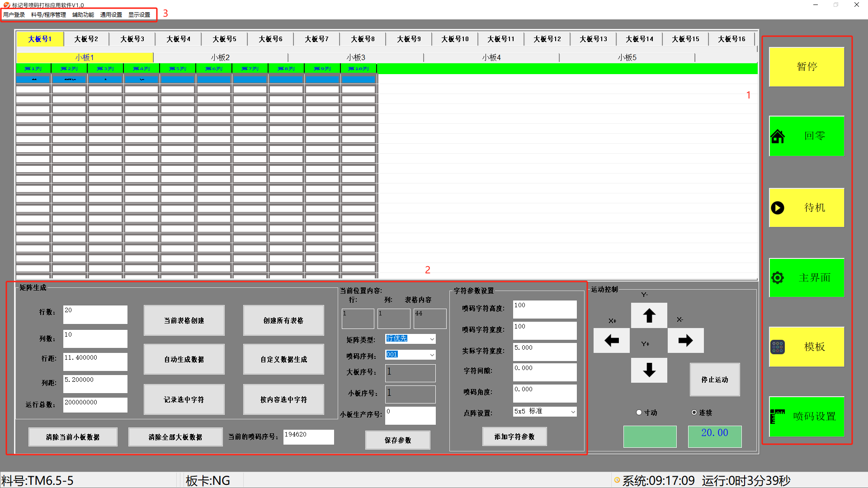Click the 行数 input field
Viewport: 868px width, 488px height.
pos(95,314)
